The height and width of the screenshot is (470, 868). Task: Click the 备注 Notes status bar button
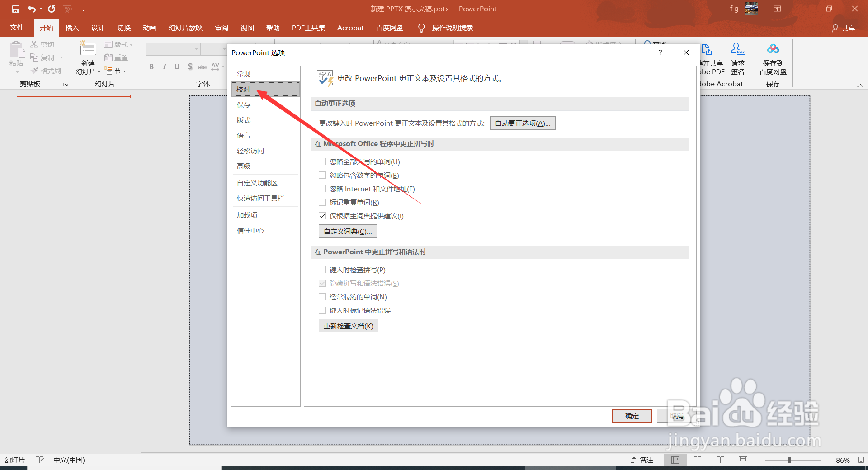pyautogui.click(x=642, y=460)
